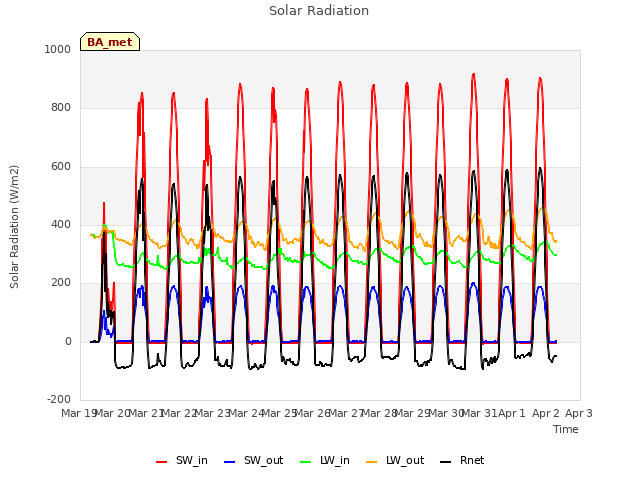Click the red SW_in legend swatch
The image size is (640, 480).
pyautogui.click(x=162, y=462)
